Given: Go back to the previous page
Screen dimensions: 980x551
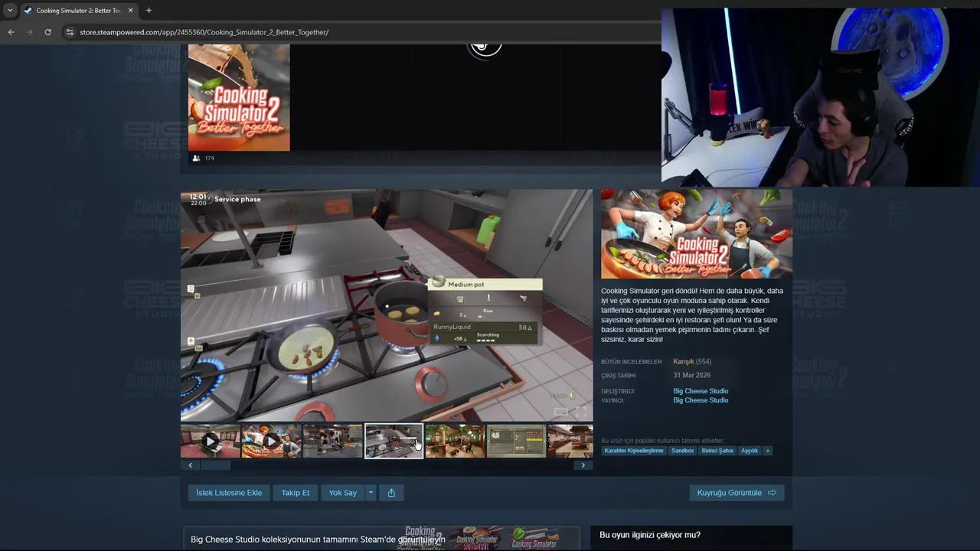Looking at the screenshot, I should [x=11, y=32].
